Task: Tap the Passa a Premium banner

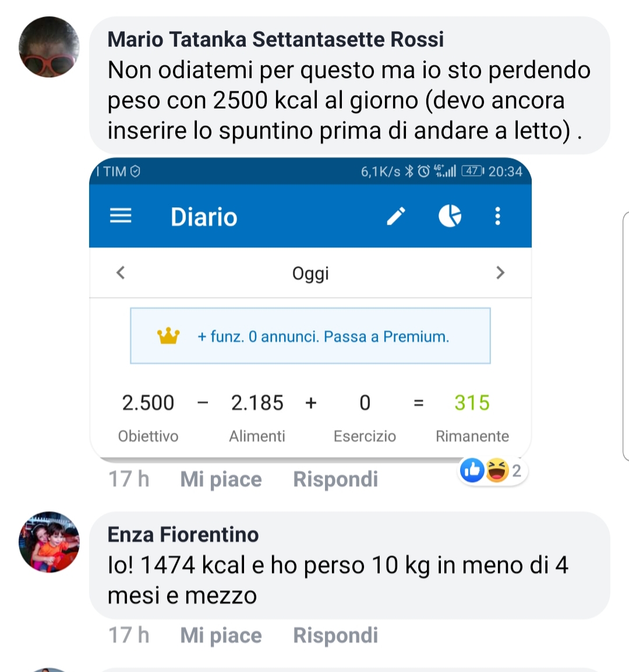Action: pyautogui.click(x=323, y=337)
